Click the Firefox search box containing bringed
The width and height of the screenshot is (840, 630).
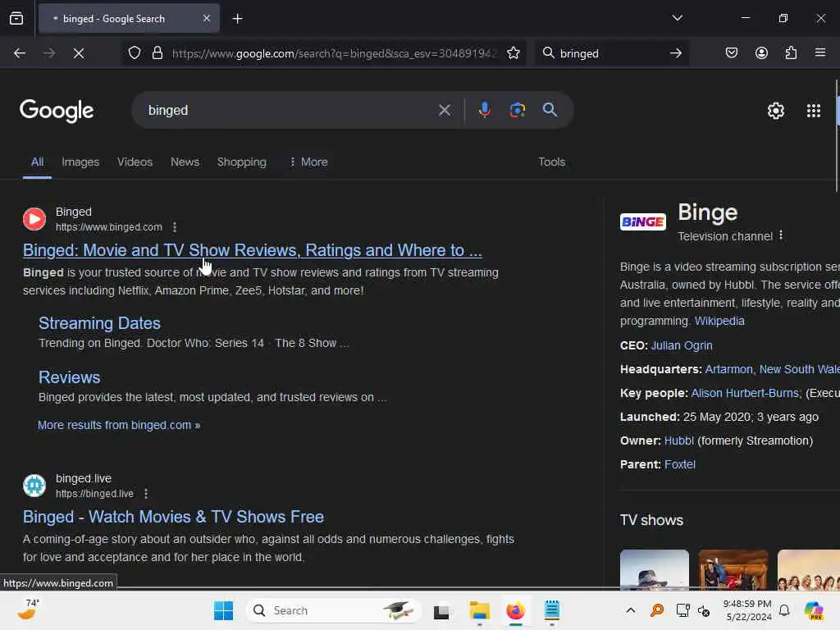click(610, 53)
